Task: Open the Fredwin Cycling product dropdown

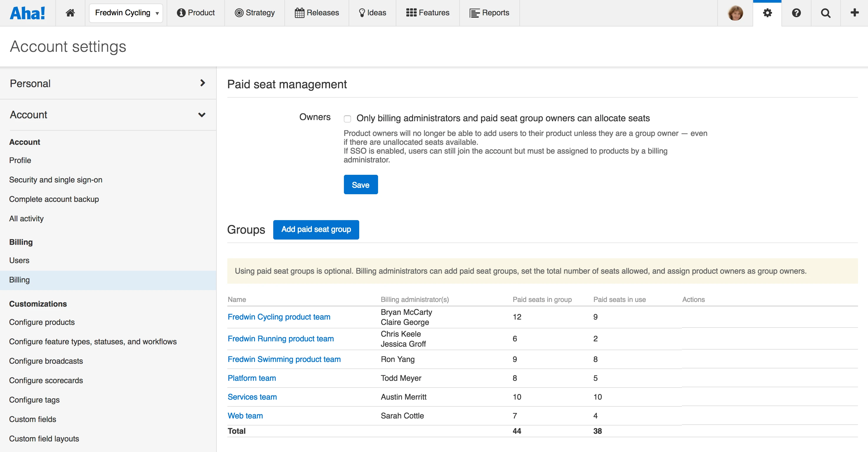Action: [126, 13]
